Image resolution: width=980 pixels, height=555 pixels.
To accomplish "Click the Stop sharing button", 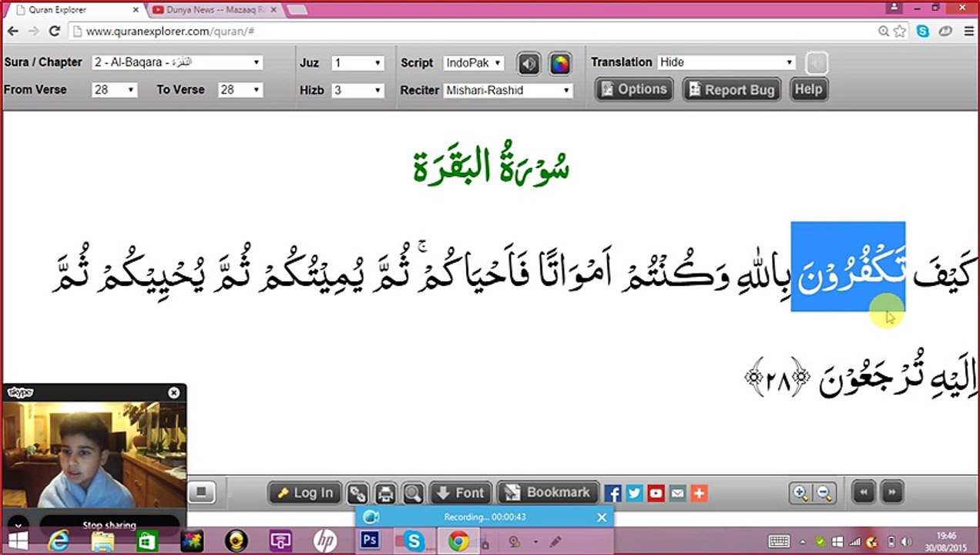I will coord(109,525).
